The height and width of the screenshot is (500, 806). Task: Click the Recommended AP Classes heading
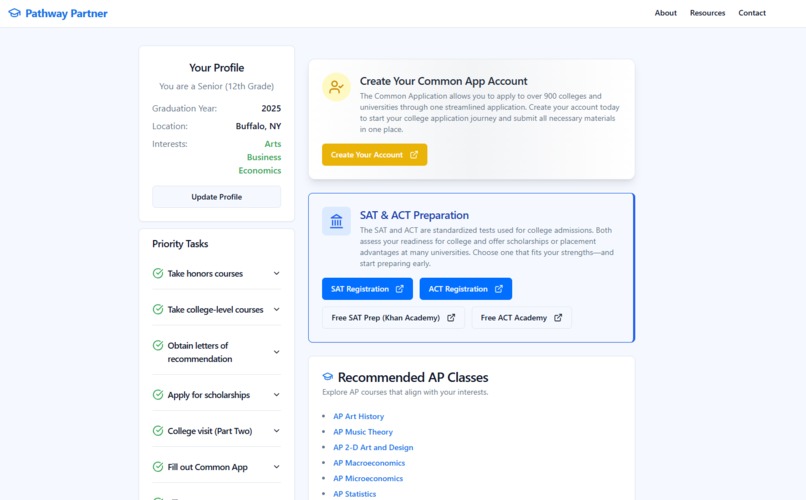click(413, 377)
